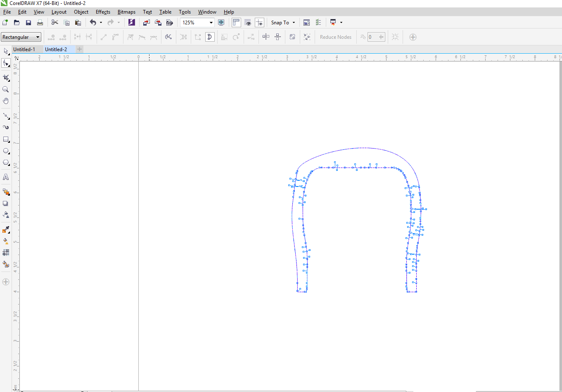This screenshot has height=392, width=562.
Task: Open the Bitmaps menu
Action: click(x=126, y=12)
